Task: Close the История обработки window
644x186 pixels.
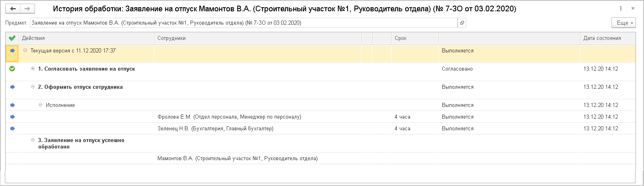Action: click(633, 8)
